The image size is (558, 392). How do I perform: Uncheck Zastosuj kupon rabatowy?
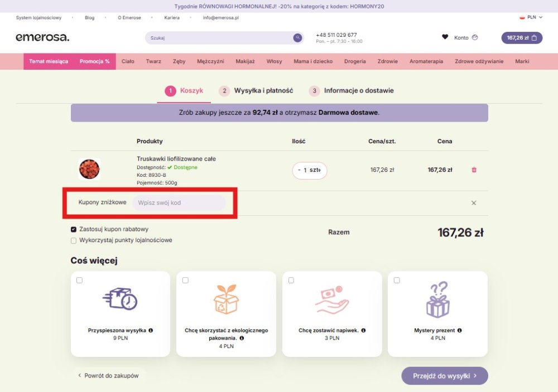pyautogui.click(x=74, y=229)
